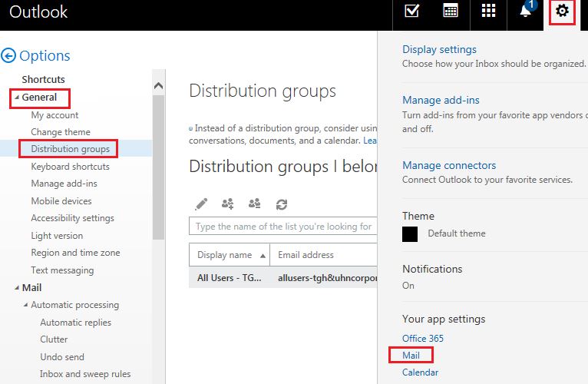
Task: Click the Manage connectors link
Action: point(449,165)
